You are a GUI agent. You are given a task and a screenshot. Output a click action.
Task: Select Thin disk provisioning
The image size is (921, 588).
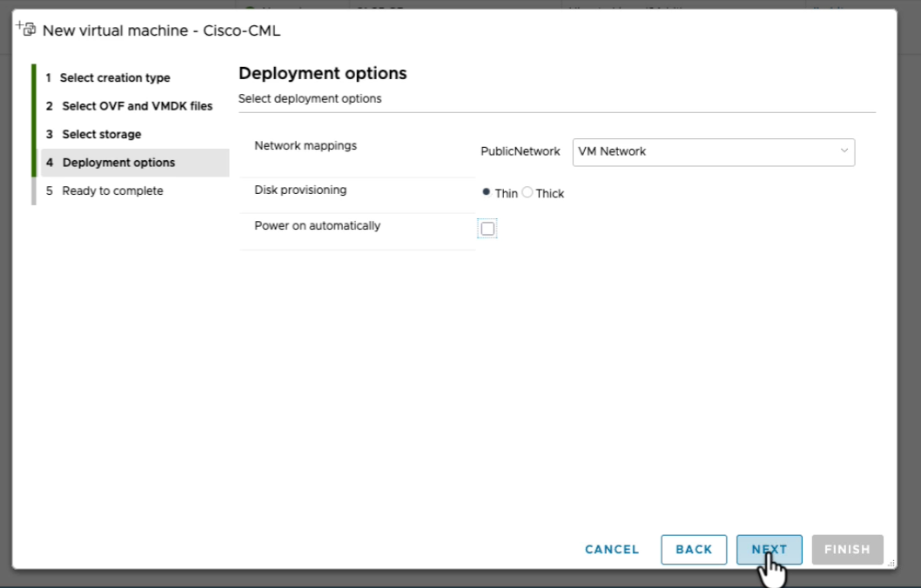pos(487,192)
